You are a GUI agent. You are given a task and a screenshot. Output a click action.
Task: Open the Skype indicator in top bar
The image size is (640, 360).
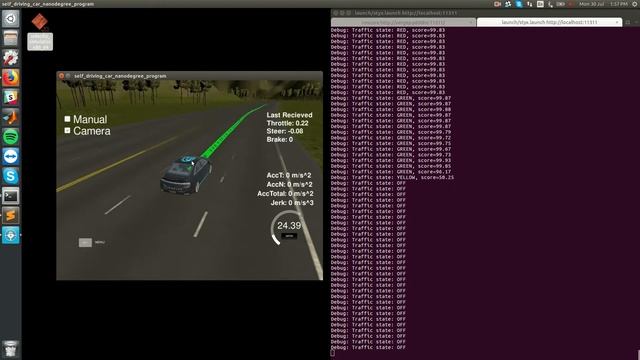519,4
